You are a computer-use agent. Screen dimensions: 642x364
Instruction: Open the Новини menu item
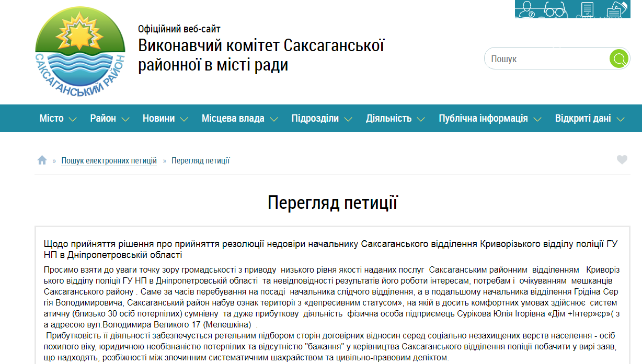pyautogui.click(x=159, y=119)
